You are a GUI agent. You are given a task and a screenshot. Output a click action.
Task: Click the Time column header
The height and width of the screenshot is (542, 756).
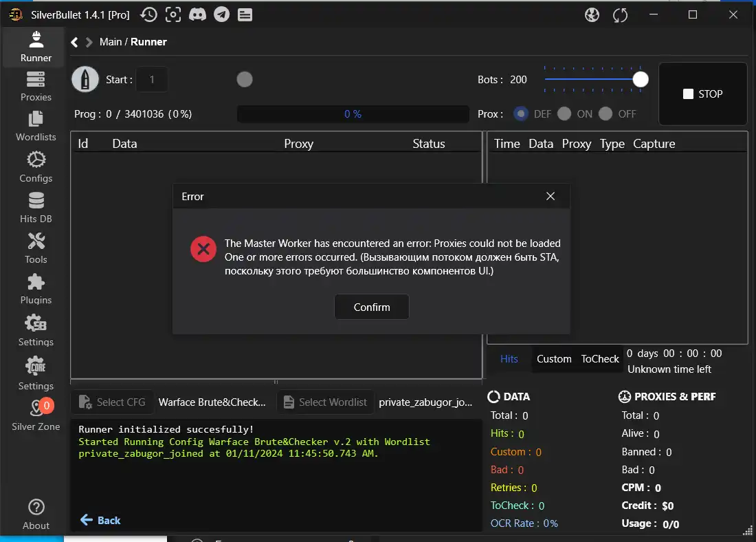click(x=507, y=143)
